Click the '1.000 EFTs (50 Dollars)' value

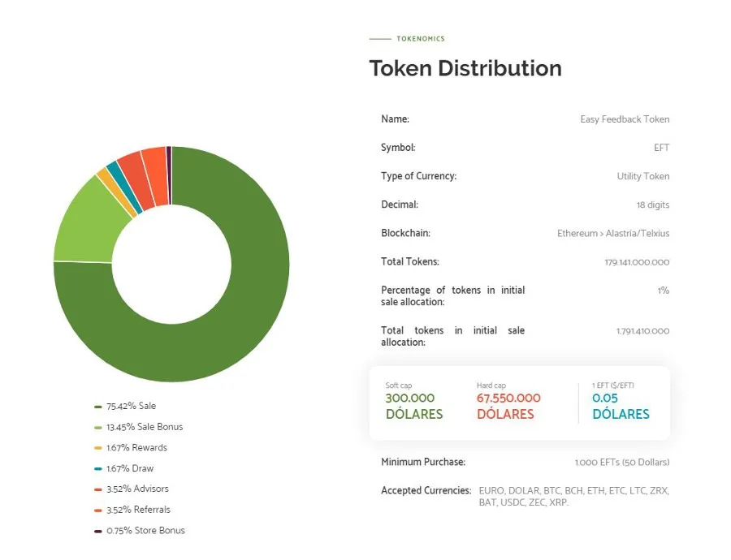(622, 463)
